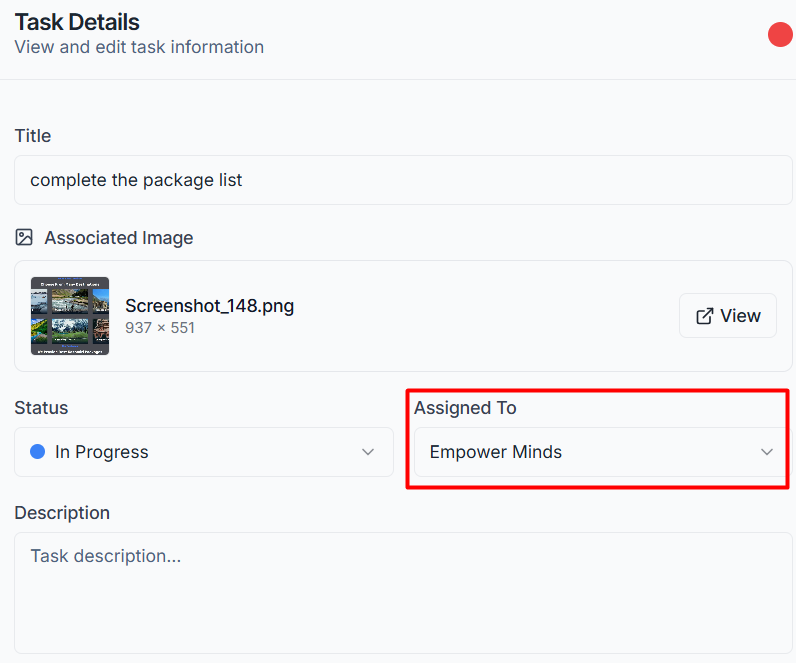The height and width of the screenshot is (663, 796).
Task: Click the Description field label
Action: 62,513
